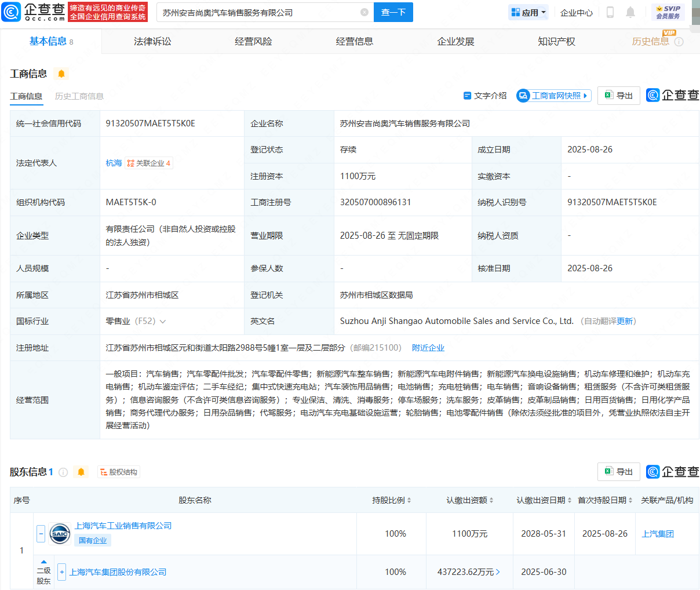Open the legal representative 杭海 link
700x590 pixels.
click(x=114, y=163)
